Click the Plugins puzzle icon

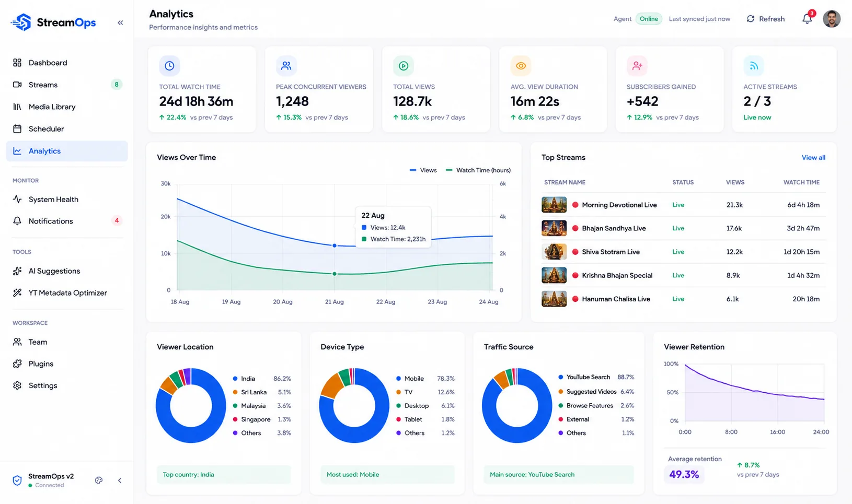tap(17, 364)
